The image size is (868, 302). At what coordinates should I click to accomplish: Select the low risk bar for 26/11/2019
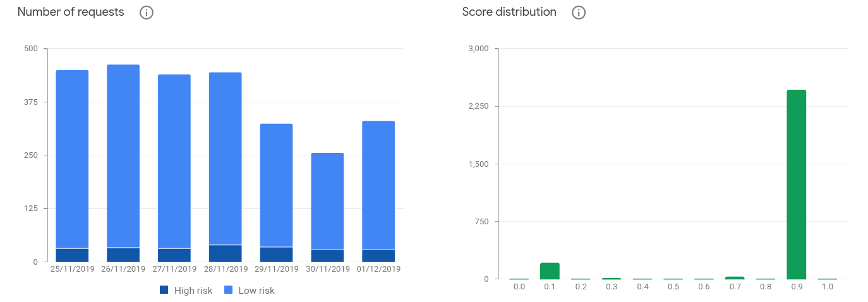[x=123, y=156]
